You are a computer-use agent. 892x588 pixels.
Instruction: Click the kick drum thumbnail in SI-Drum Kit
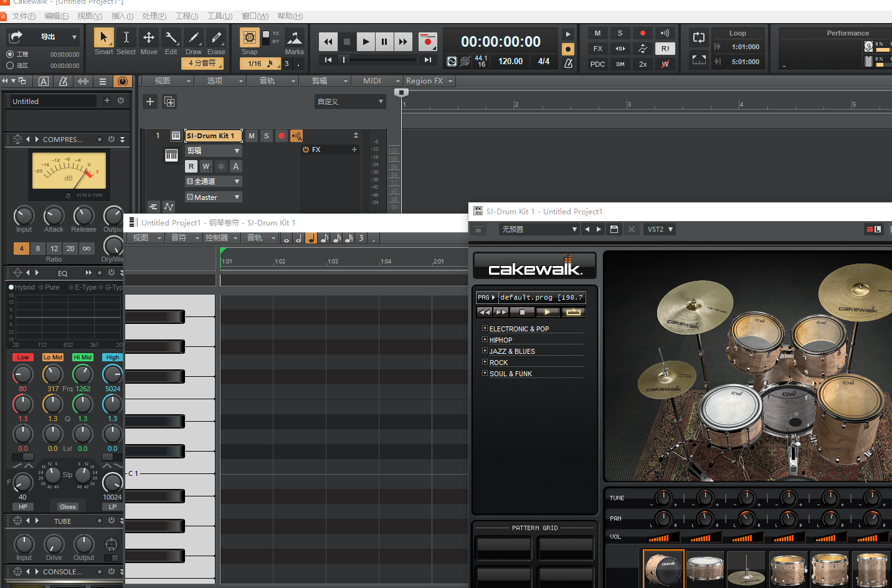[x=663, y=569]
